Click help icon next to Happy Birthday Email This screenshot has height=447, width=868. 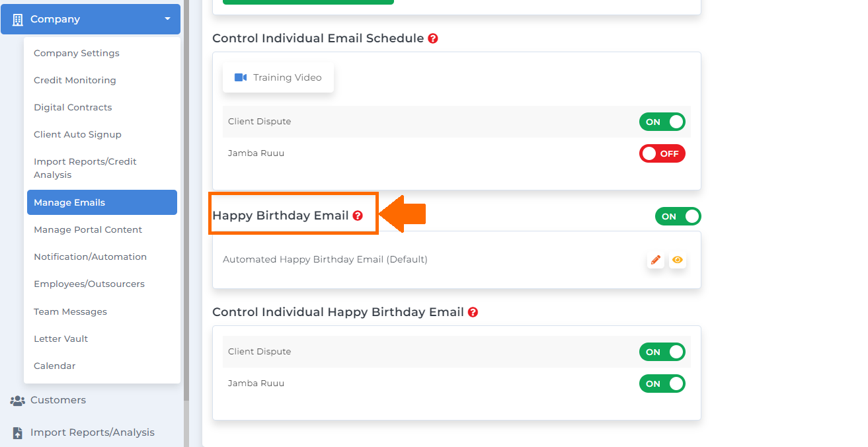(358, 216)
